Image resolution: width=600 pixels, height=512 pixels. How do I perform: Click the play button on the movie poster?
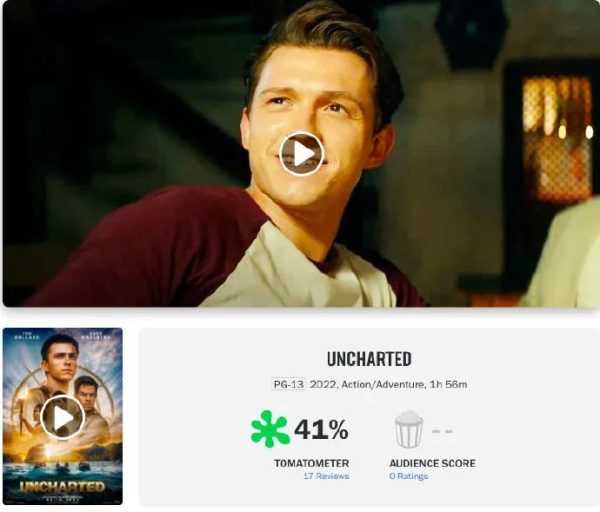coord(62,417)
